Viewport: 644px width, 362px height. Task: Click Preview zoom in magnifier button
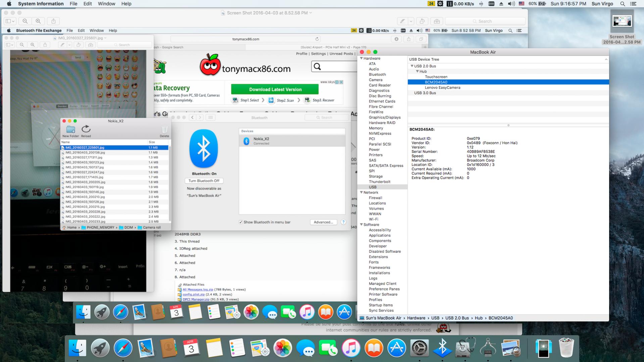(x=38, y=21)
